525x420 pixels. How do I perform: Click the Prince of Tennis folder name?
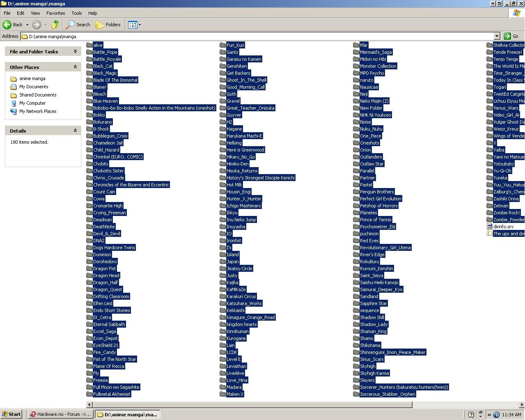tap(376, 220)
